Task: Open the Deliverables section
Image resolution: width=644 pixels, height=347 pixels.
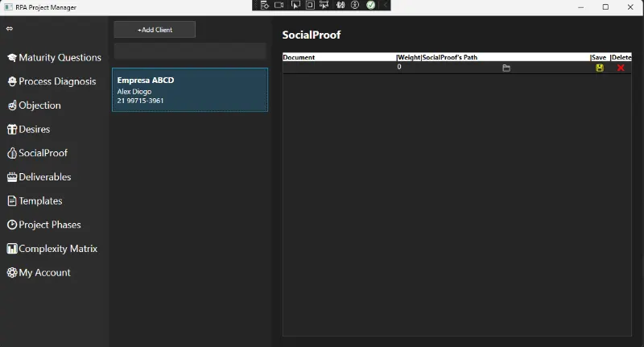Action: 45,177
